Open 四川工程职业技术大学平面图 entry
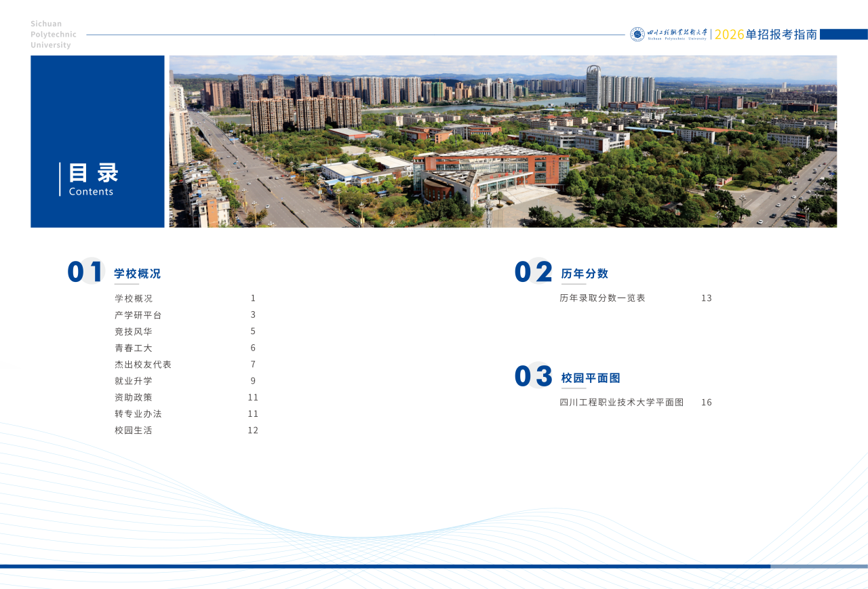868x589 pixels. 621,403
